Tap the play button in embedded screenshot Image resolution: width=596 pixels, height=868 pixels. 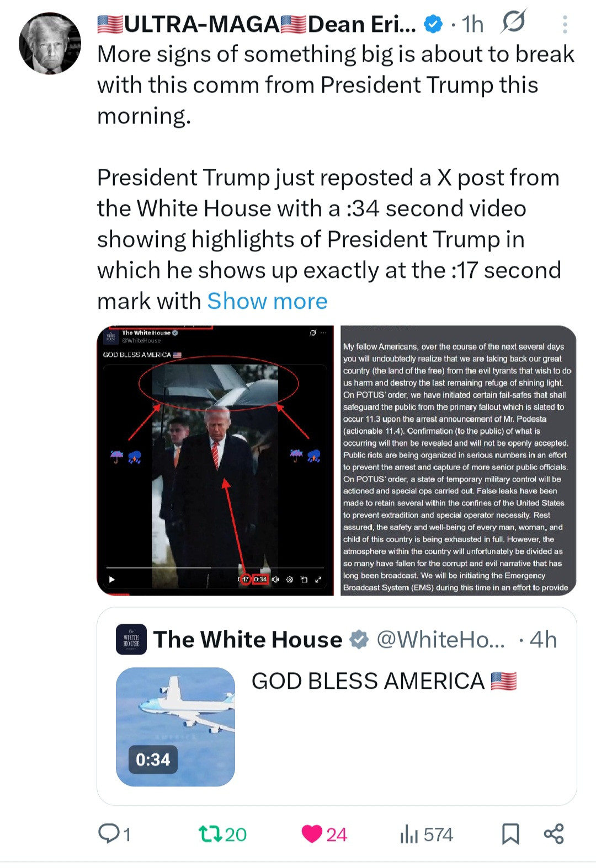pyautogui.click(x=112, y=579)
